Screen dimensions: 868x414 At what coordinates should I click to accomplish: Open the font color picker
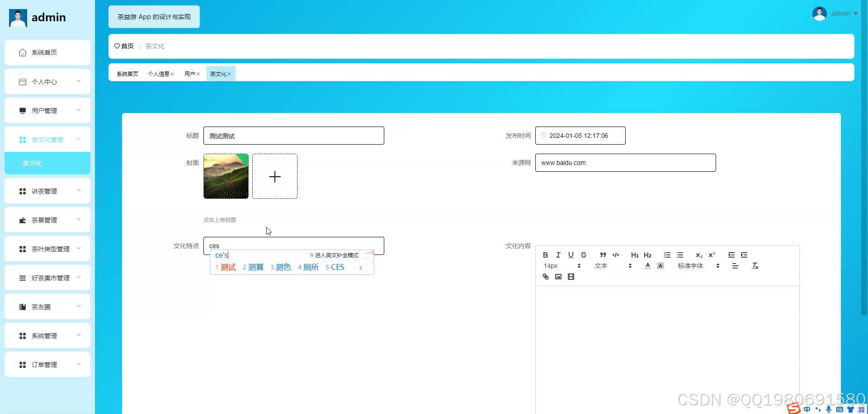point(648,266)
